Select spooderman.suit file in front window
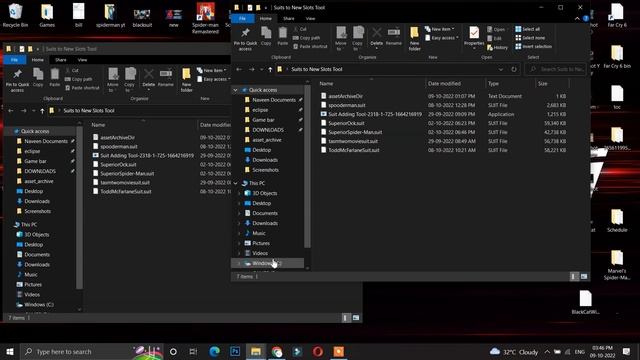The width and height of the screenshot is (640, 360). 347,105
